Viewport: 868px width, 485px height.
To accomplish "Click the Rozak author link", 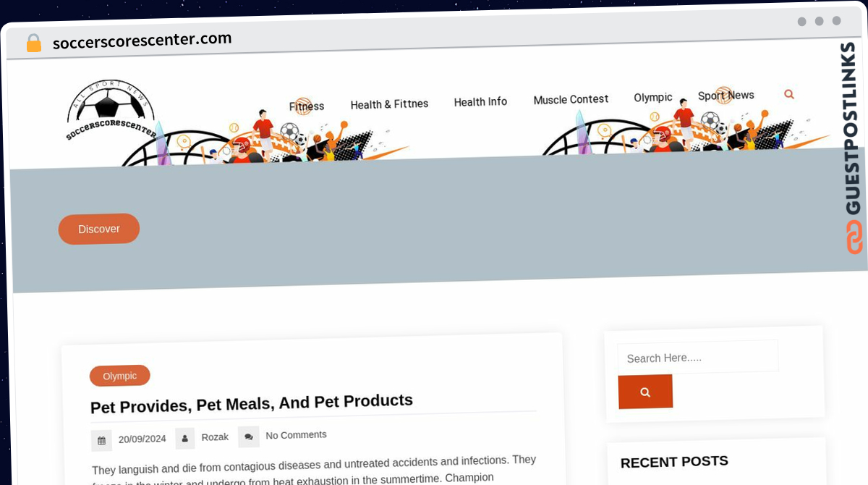I will [x=215, y=437].
